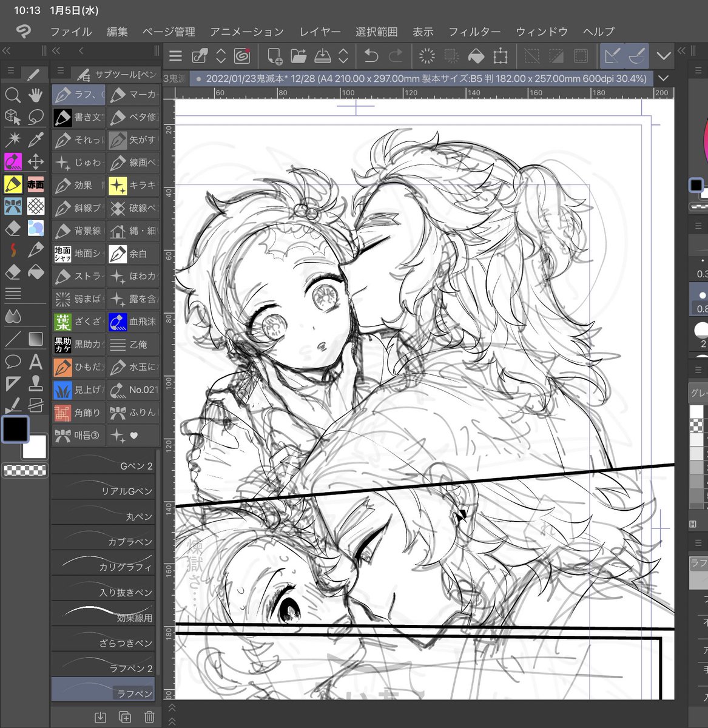Switch to the 3鬼滅 canvas tab

(175, 78)
